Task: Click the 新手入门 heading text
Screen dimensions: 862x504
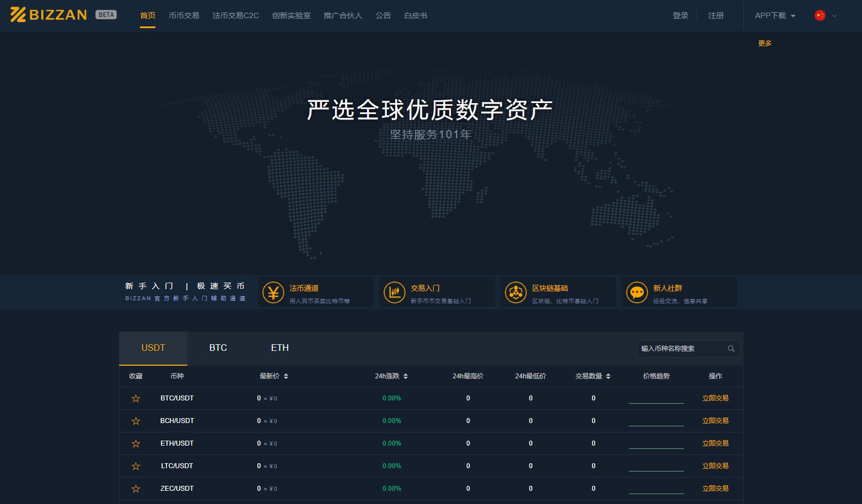Action: pyautogui.click(x=149, y=286)
